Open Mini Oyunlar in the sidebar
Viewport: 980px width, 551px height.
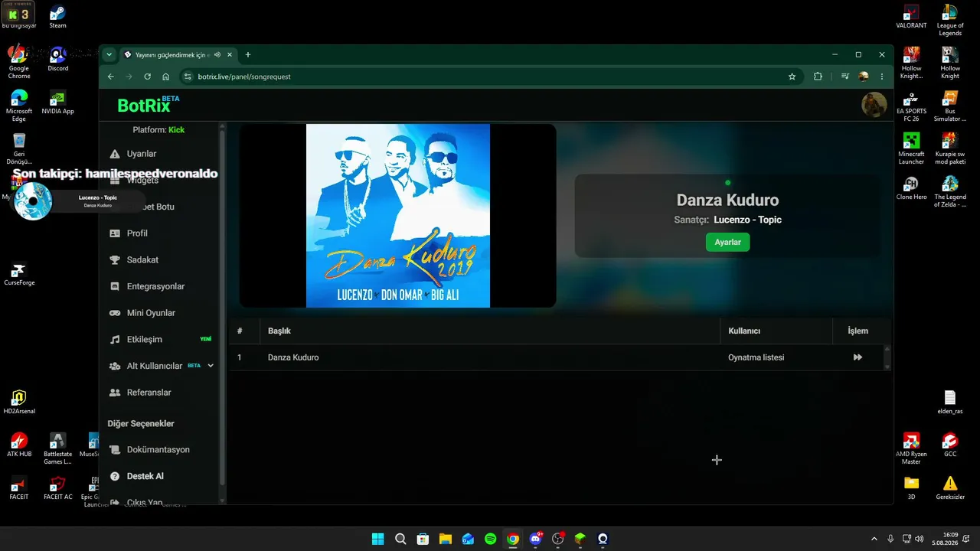tap(151, 313)
